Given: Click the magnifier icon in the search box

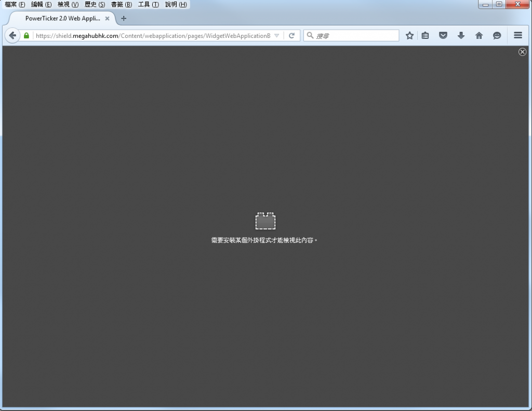Looking at the screenshot, I should point(310,35).
